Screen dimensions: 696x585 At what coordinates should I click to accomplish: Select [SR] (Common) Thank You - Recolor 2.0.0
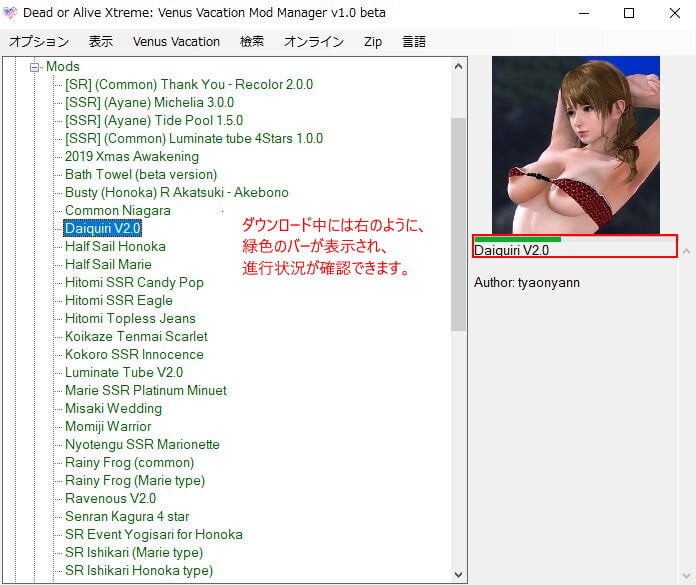(x=189, y=84)
